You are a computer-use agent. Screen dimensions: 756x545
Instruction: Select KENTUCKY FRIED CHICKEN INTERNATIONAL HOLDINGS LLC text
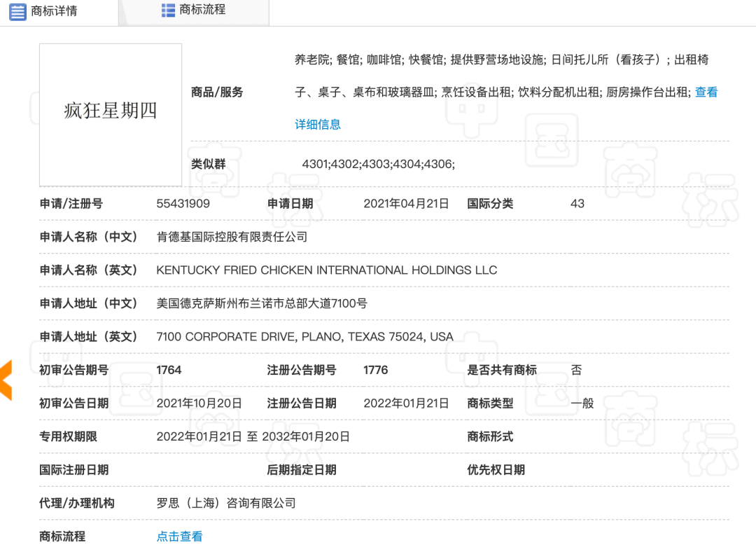[x=326, y=270]
